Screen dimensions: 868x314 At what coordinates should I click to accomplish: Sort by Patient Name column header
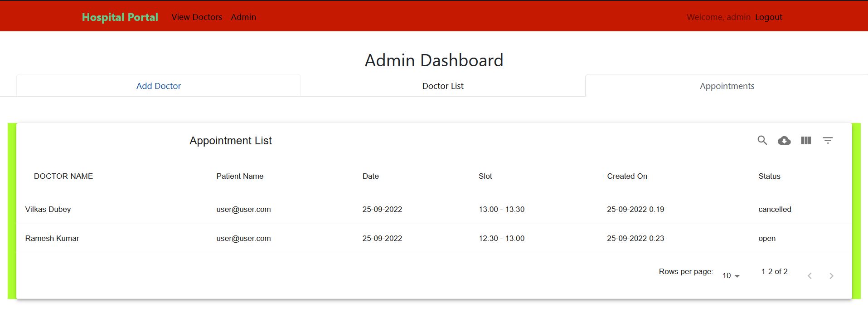click(240, 176)
